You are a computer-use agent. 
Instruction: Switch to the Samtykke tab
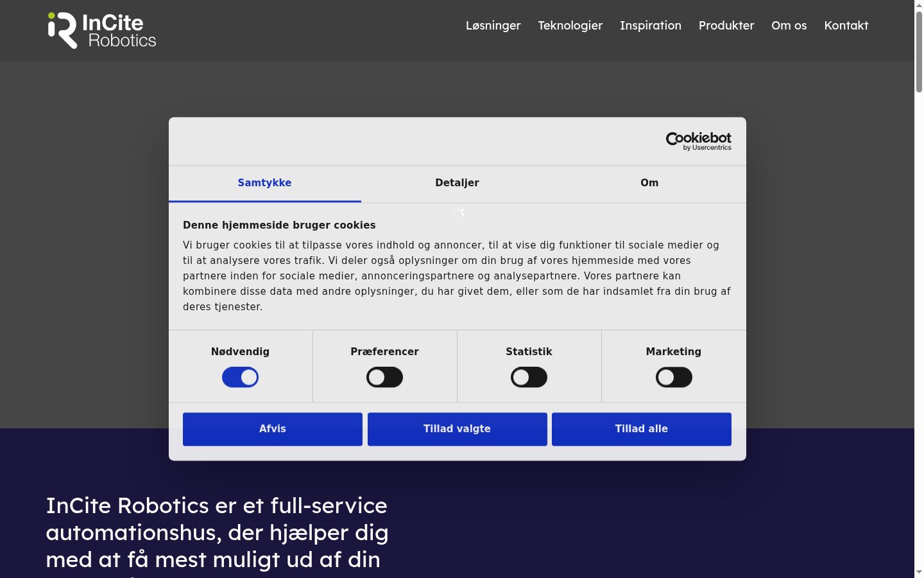tap(264, 184)
